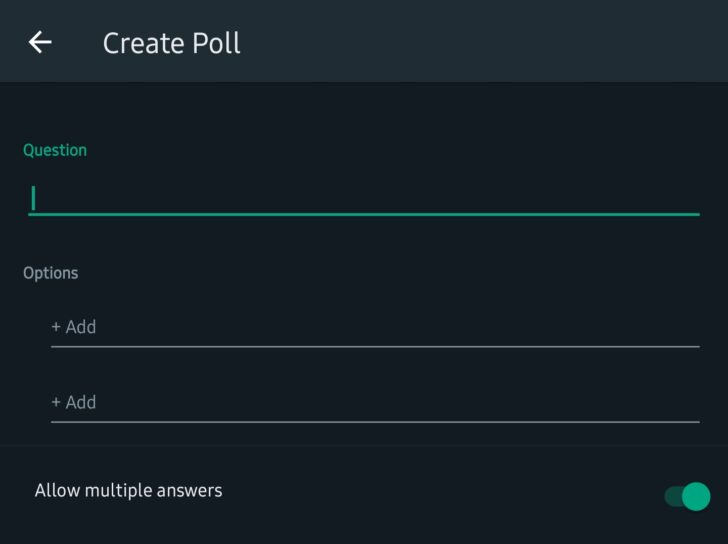Viewport: 728px width, 544px height.
Task: Click the green "Question" field label
Action: 55,150
